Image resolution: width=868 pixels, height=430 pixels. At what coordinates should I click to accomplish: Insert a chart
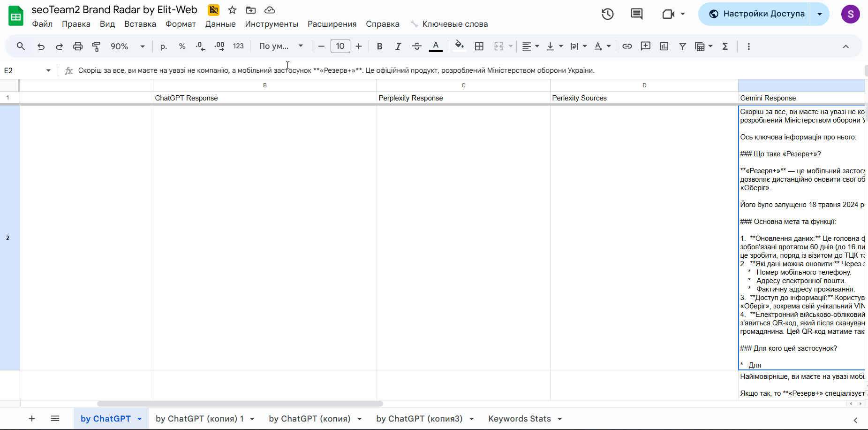point(664,46)
